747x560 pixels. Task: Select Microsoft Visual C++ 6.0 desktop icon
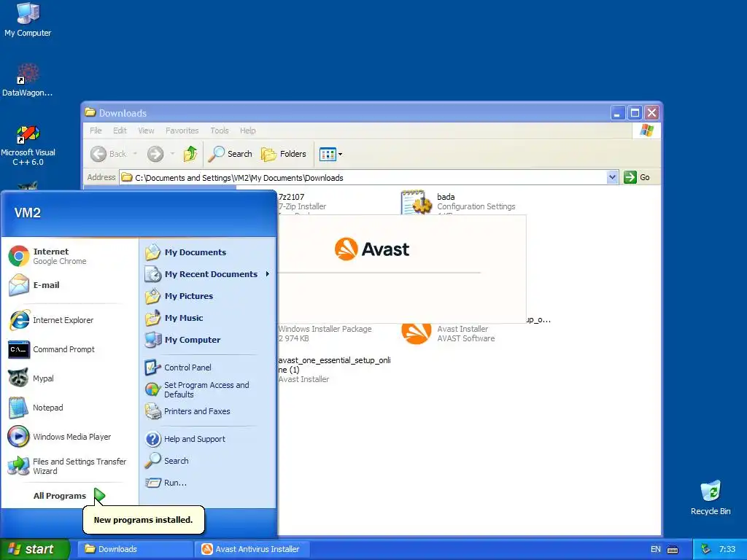coord(28,145)
